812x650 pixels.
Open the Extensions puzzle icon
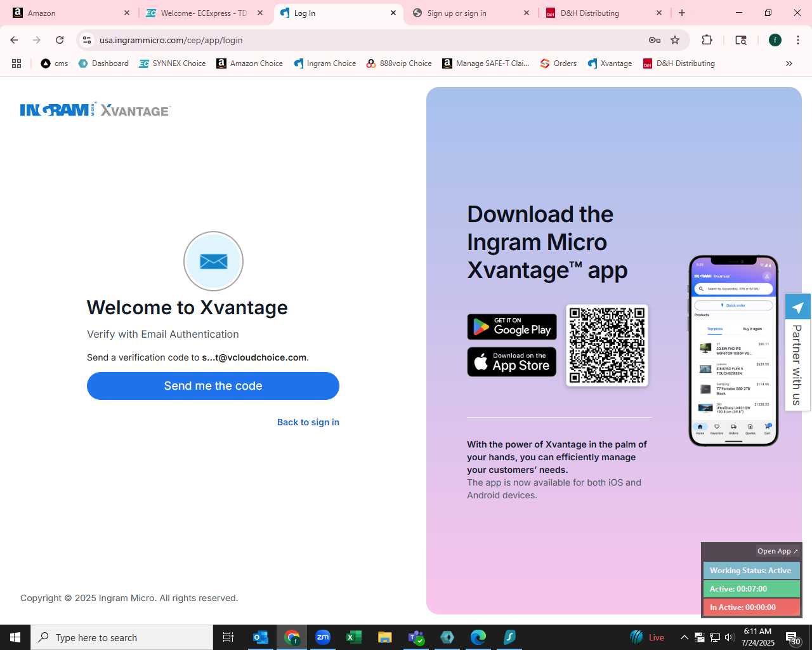click(x=707, y=40)
